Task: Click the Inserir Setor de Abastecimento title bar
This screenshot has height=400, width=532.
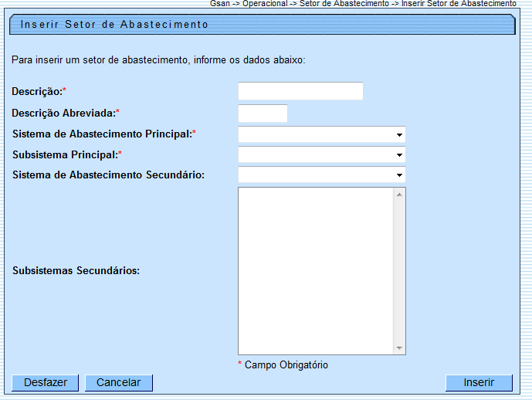Action: click(x=263, y=25)
